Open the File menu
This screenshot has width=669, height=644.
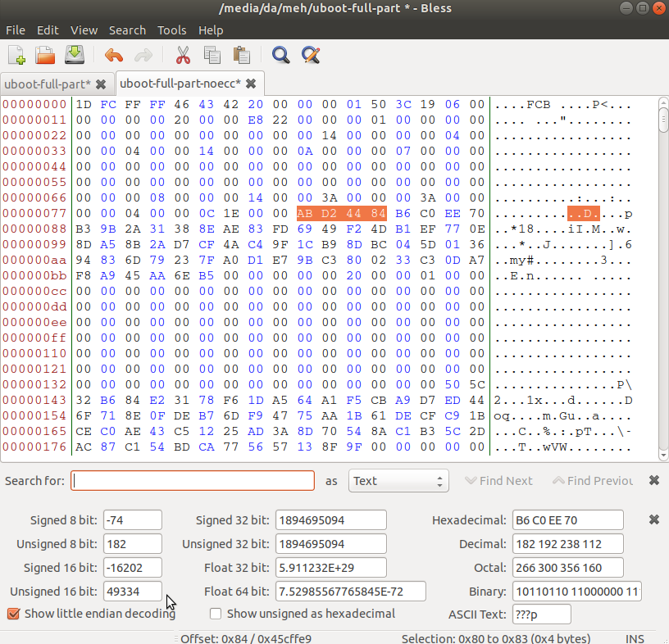click(x=16, y=30)
